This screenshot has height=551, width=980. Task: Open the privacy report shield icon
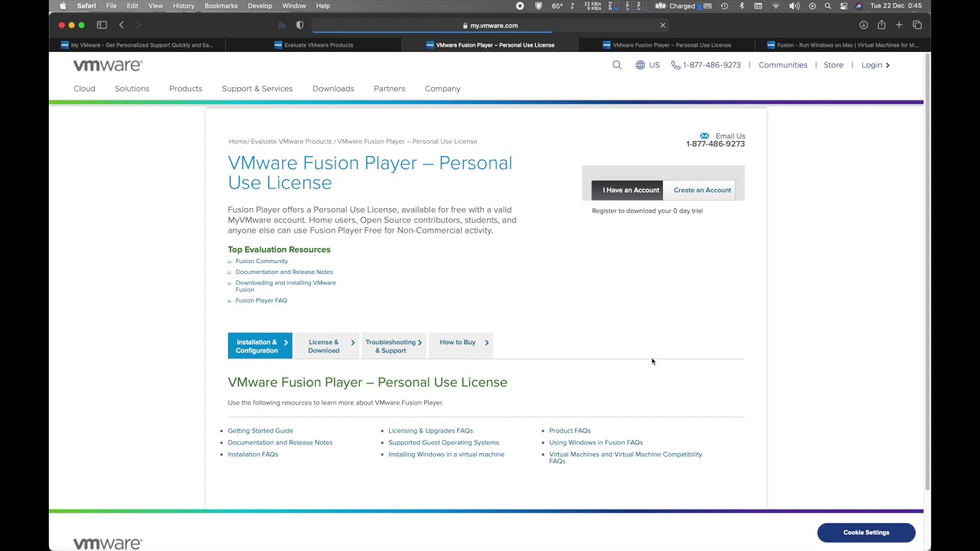coord(300,25)
